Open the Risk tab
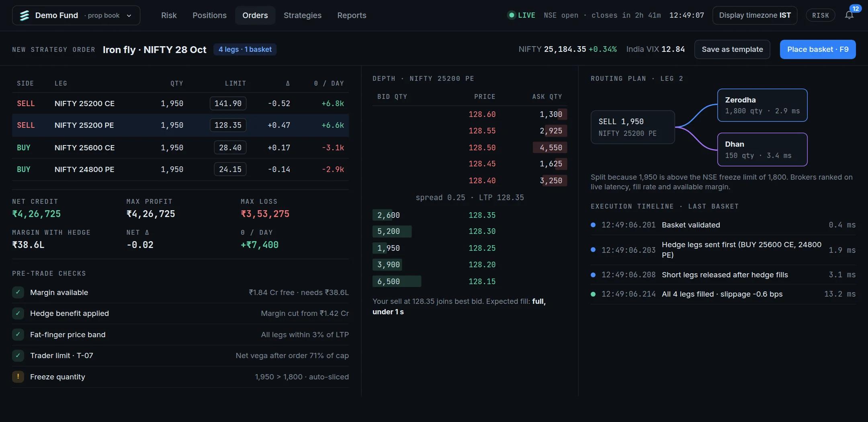The image size is (868, 422). (x=169, y=15)
